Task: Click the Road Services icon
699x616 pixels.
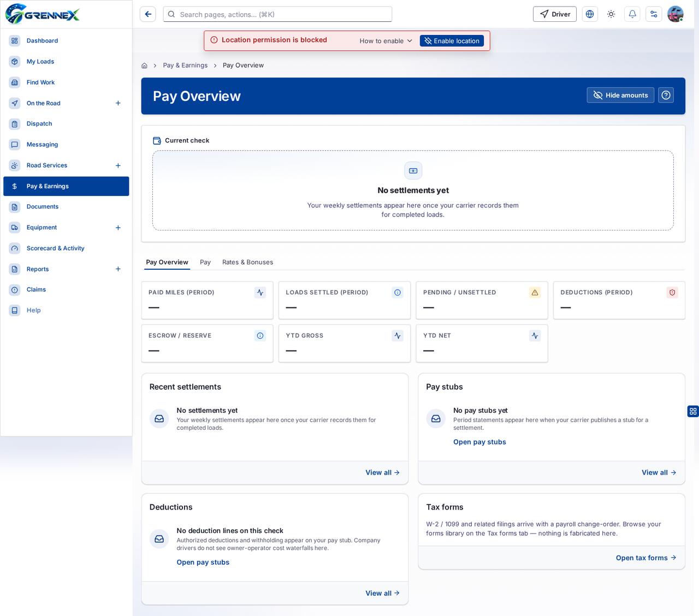Action: 15,165
